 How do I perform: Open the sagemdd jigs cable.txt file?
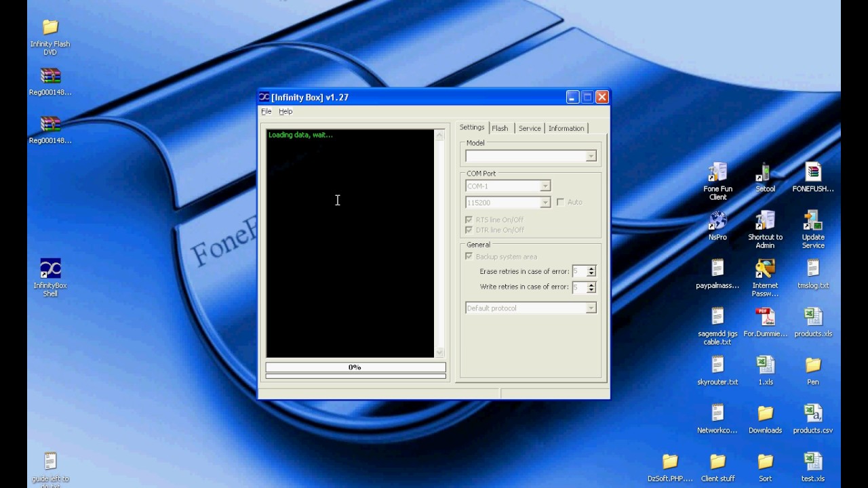[x=717, y=317]
